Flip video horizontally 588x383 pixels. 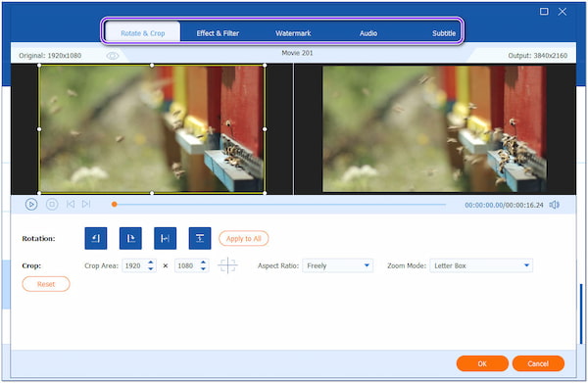(x=165, y=238)
